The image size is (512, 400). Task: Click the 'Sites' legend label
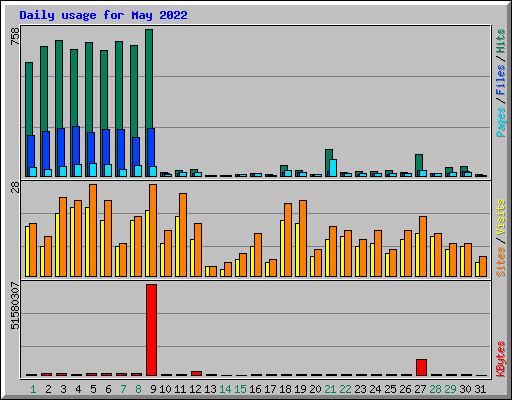(500, 262)
